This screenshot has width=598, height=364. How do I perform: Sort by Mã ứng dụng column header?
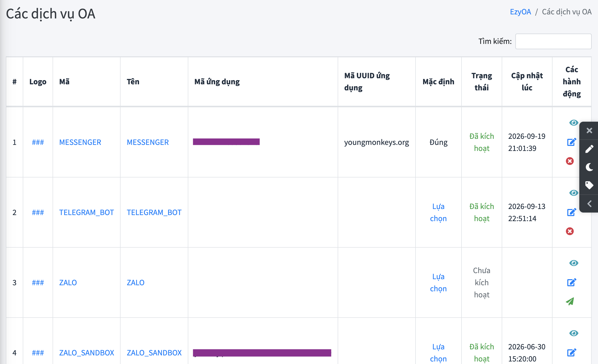[263, 82]
